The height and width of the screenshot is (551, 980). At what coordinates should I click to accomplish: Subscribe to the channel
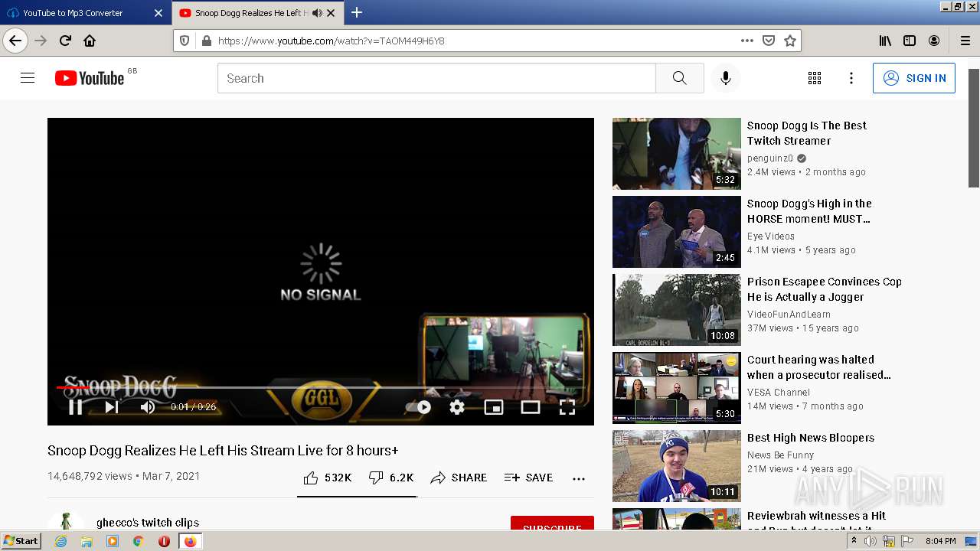click(x=552, y=523)
